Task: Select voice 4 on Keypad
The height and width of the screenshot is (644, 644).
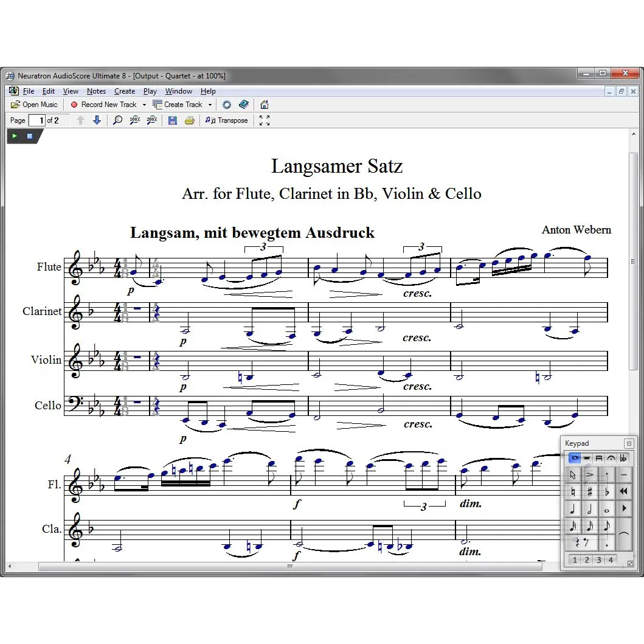Action: tap(611, 560)
